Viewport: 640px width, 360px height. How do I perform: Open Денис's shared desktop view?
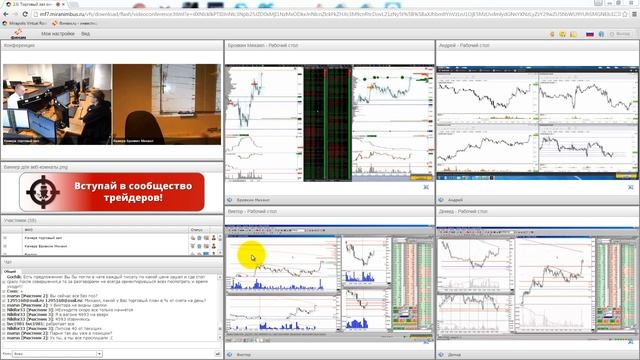click(x=537, y=284)
